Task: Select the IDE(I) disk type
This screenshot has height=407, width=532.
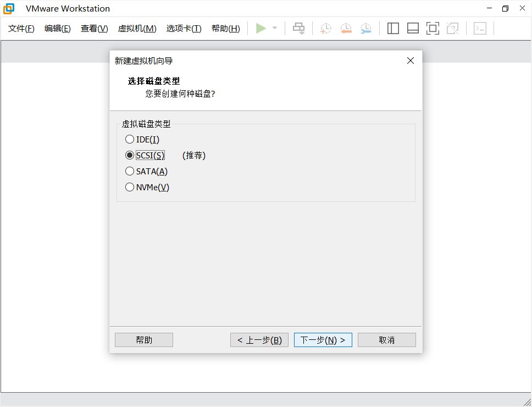Action: (x=142, y=140)
